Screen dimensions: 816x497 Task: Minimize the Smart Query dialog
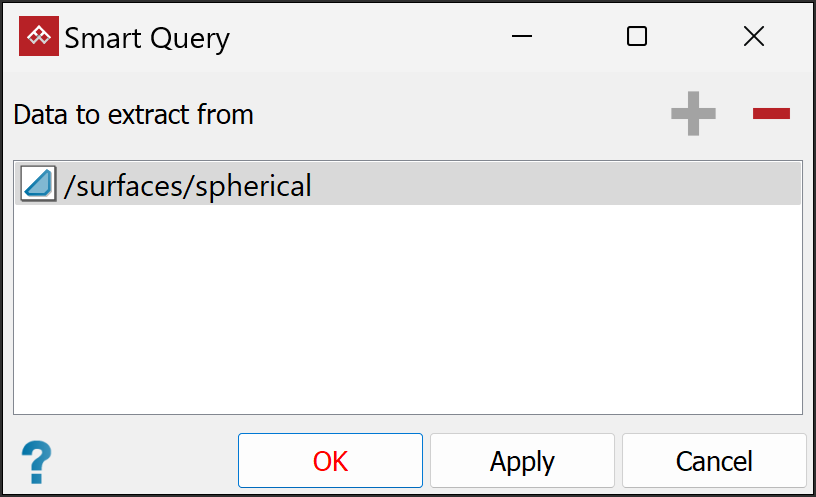coord(521,37)
